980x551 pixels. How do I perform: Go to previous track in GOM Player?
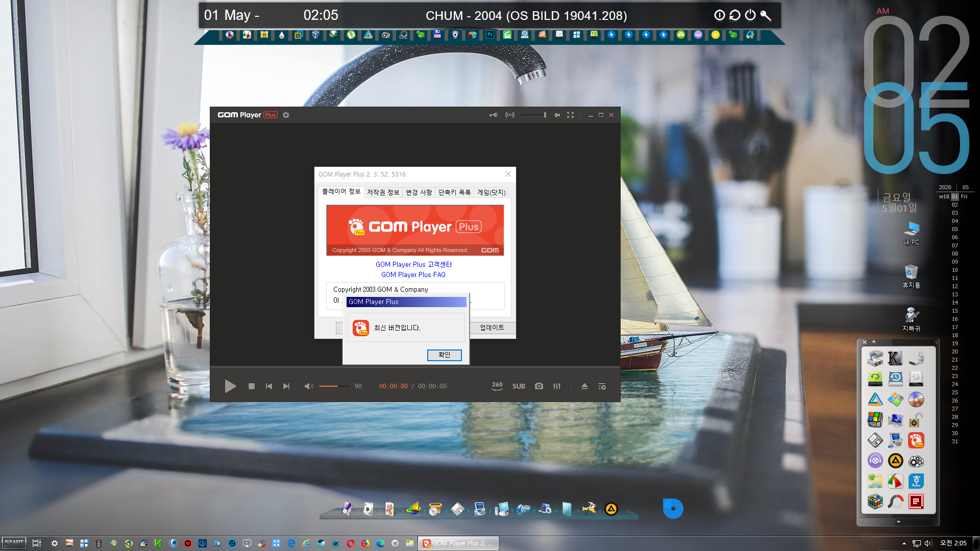pyautogui.click(x=269, y=386)
